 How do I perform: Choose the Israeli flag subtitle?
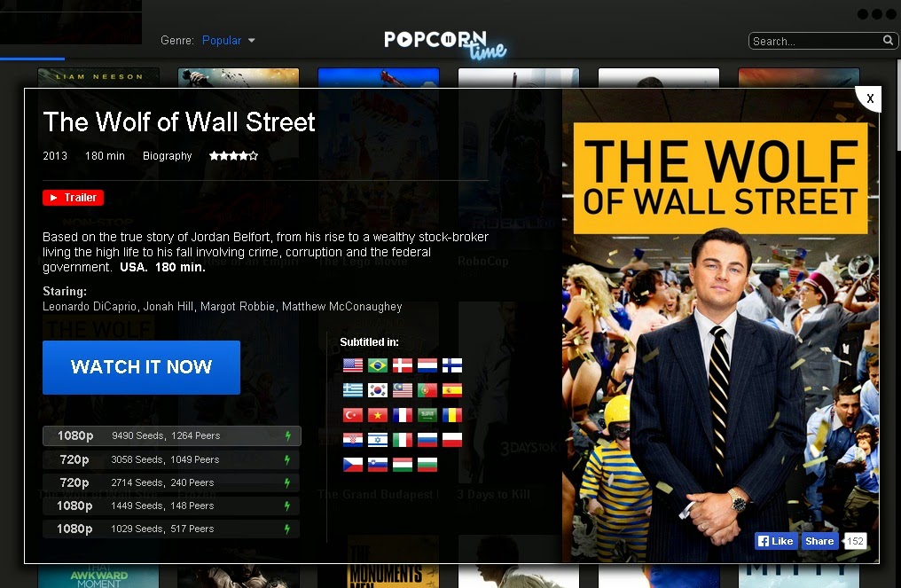[378, 440]
